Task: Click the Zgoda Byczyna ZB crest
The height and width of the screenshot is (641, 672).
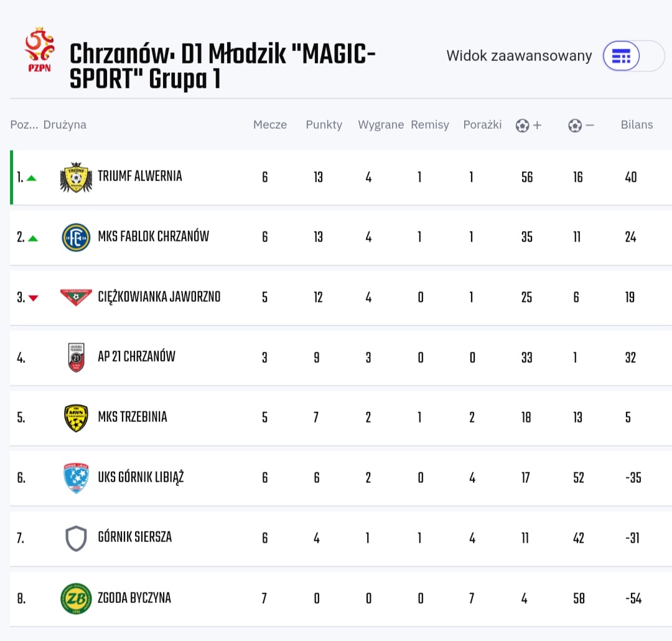Action: point(76,598)
